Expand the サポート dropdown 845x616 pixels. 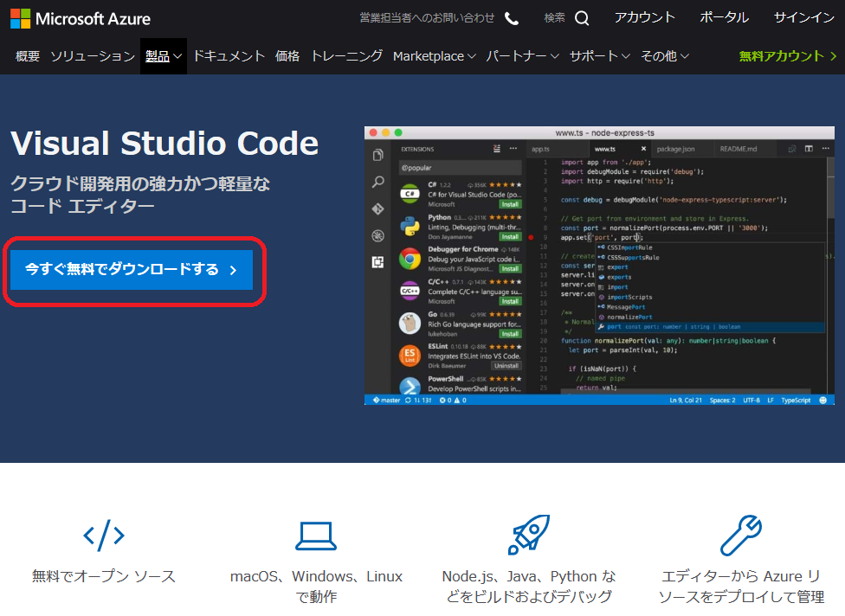[600, 56]
